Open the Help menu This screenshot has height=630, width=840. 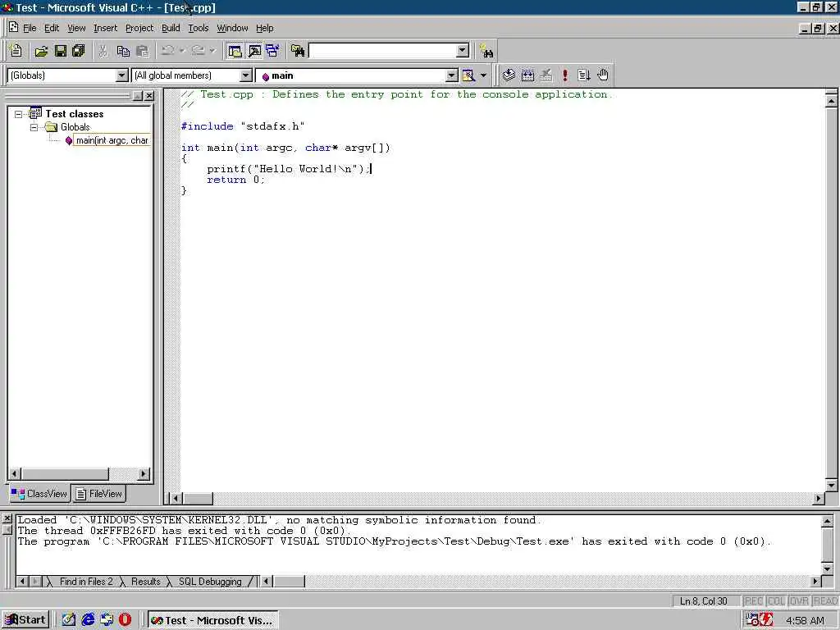pos(265,28)
